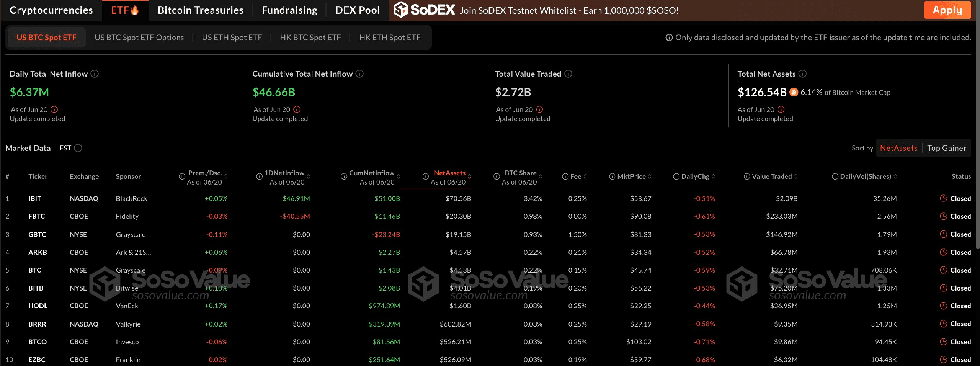Sort table by Prem./Dsc. column arrows
The width and height of the screenshot is (980, 366).
[x=226, y=176]
